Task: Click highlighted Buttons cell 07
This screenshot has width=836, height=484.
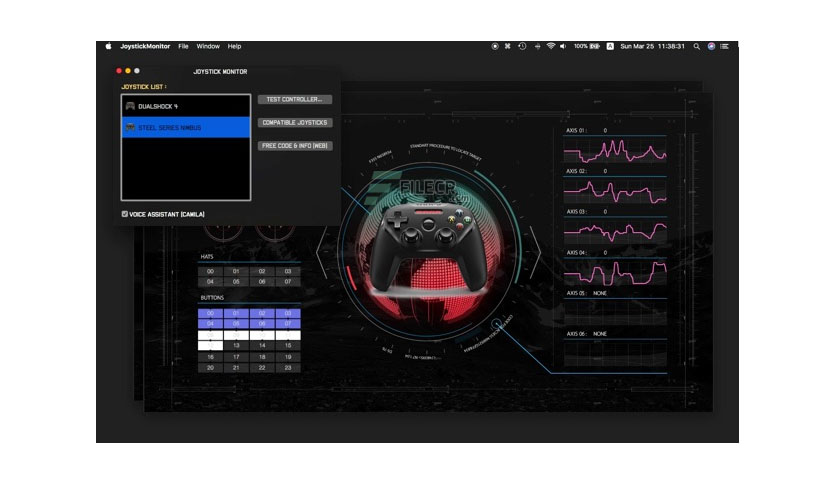Action: point(288,324)
